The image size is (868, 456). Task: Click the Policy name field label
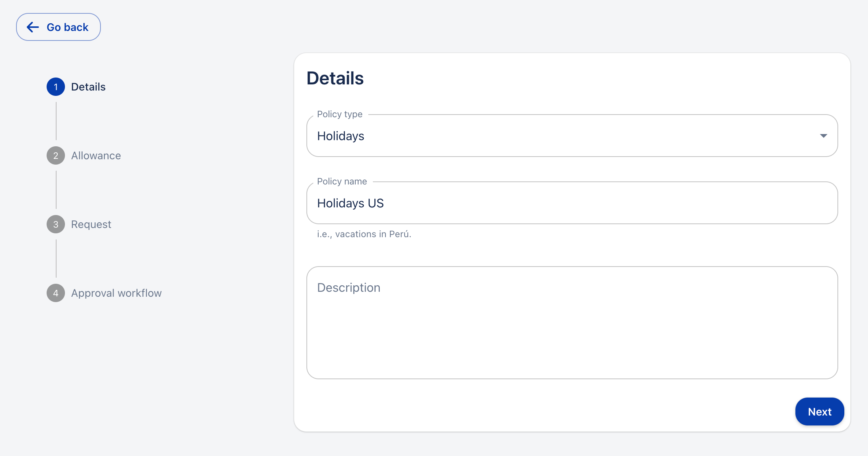pos(342,181)
